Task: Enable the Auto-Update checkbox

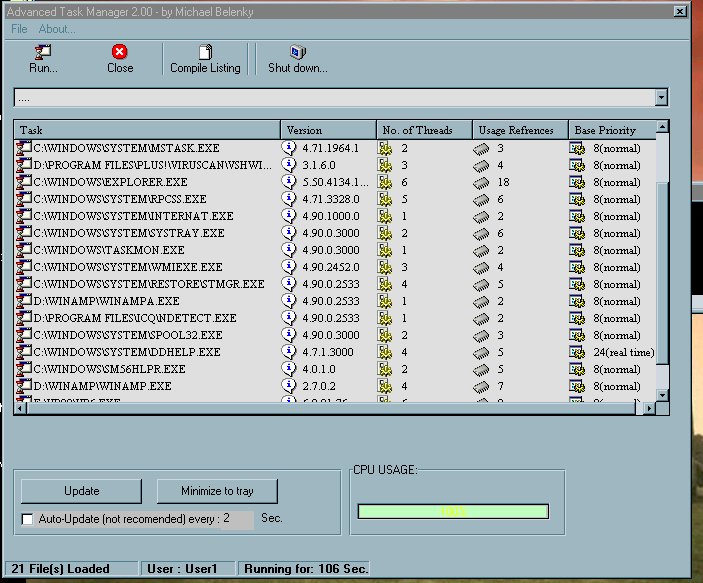Action: click(27, 519)
